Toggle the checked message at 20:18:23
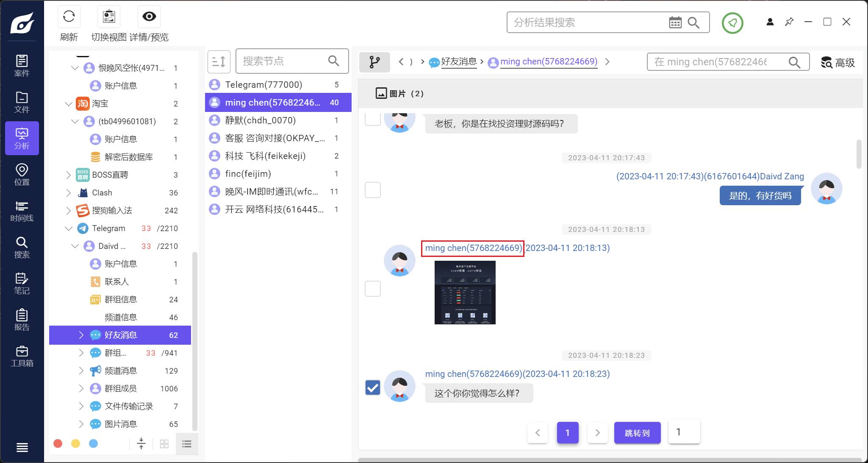The height and width of the screenshot is (463, 868). tap(372, 387)
